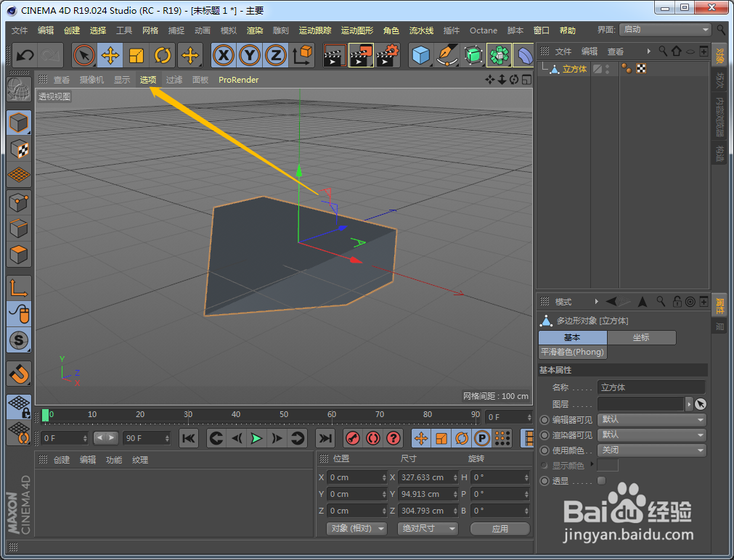Click the 立方体 phong tag icon
The image size is (734, 560).
(627, 69)
